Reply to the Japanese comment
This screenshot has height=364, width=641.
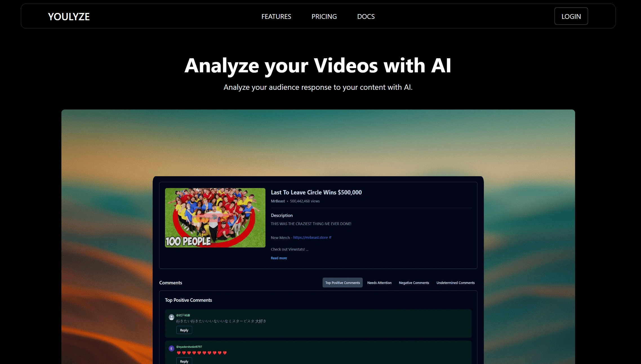(x=184, y=330)
